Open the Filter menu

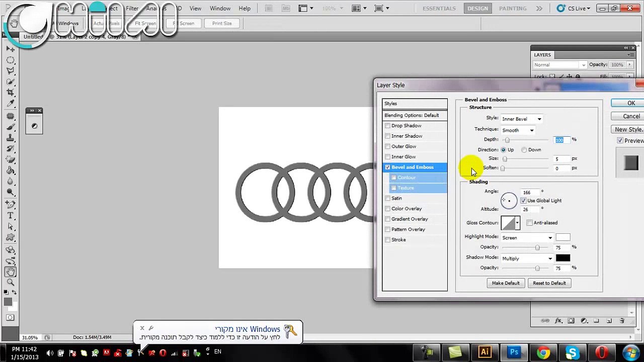[x=132, y=9]
